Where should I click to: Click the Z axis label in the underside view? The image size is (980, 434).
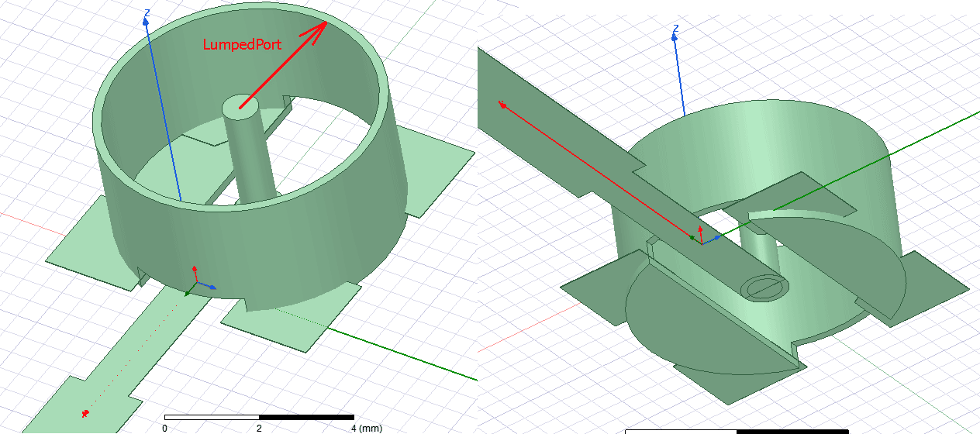click(x=675, y=29)
